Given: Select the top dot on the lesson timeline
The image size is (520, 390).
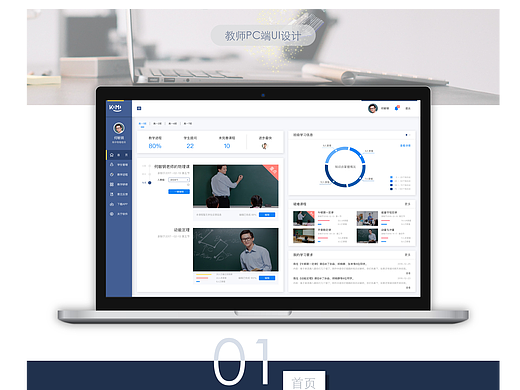Looking at the screenshot, I should [150, 166].
